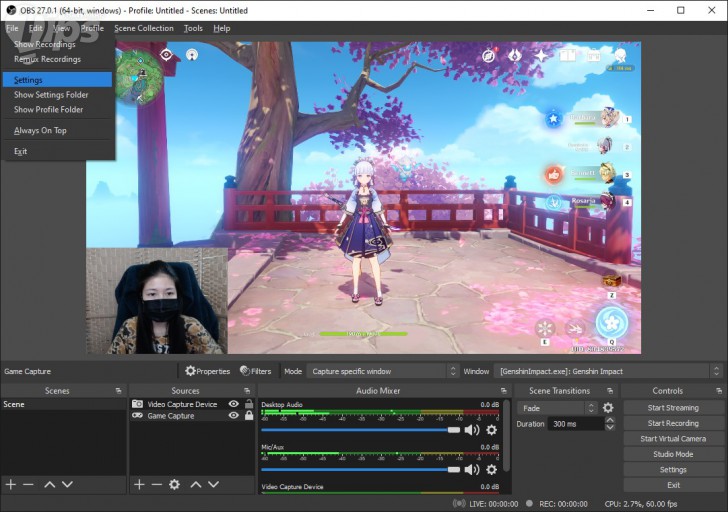This screenshot has height=512, width=728.
Task: Open the Profile menu
Action: [92, 28]
